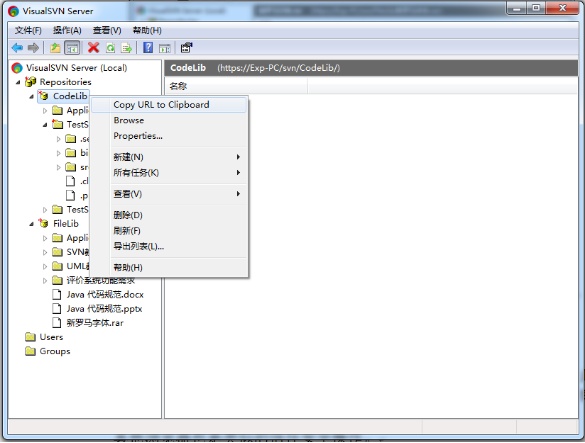Collapse the expanded TestS folder under CodeLib
The width and height of the screenshot is (585, 443).
45,125
